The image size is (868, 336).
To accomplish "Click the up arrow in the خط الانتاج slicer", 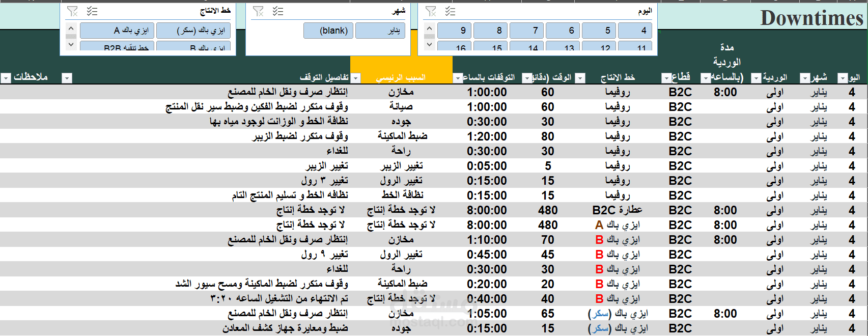I will point(71,28).
